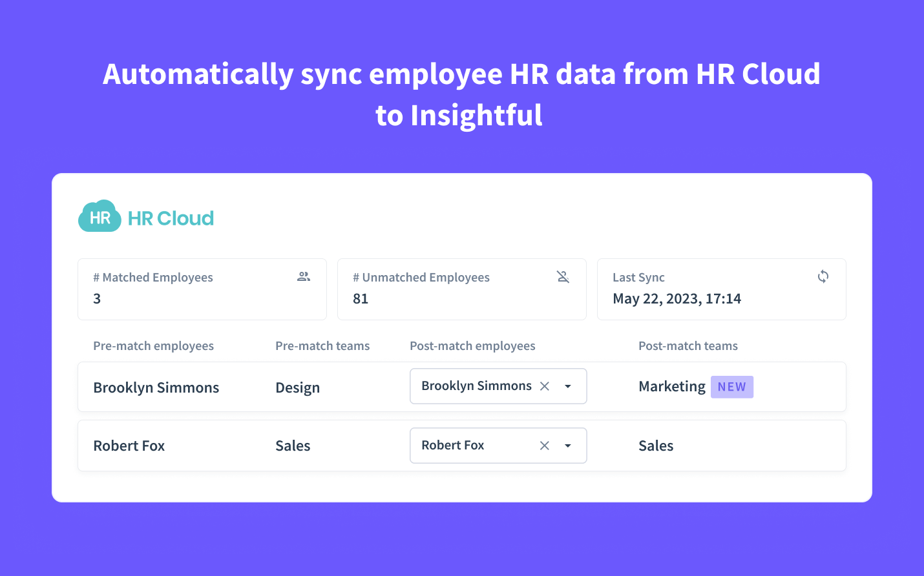Viewport: 924px width, 576px height.
Task: Click the HR Cloud title text
Action: click(x=170, y=217)
